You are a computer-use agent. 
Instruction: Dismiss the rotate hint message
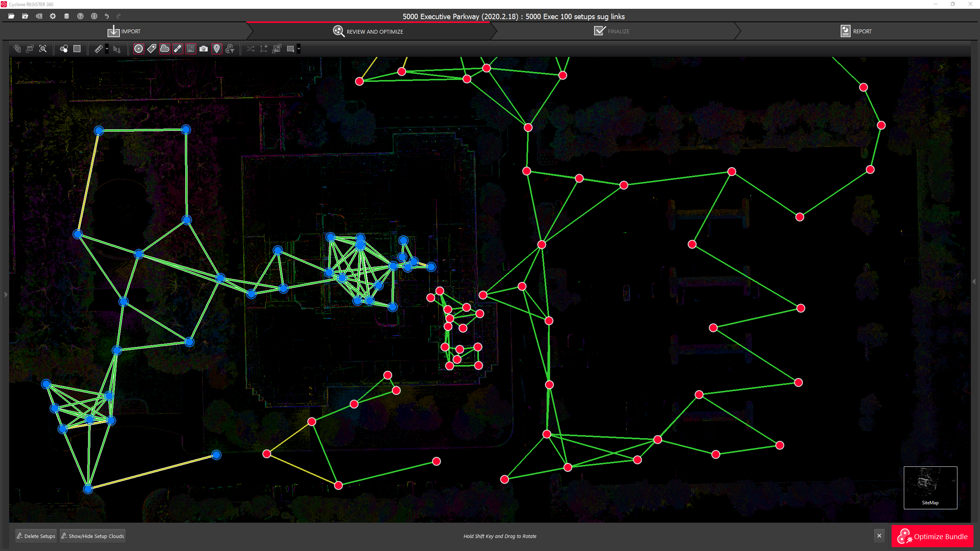[879, 536]
